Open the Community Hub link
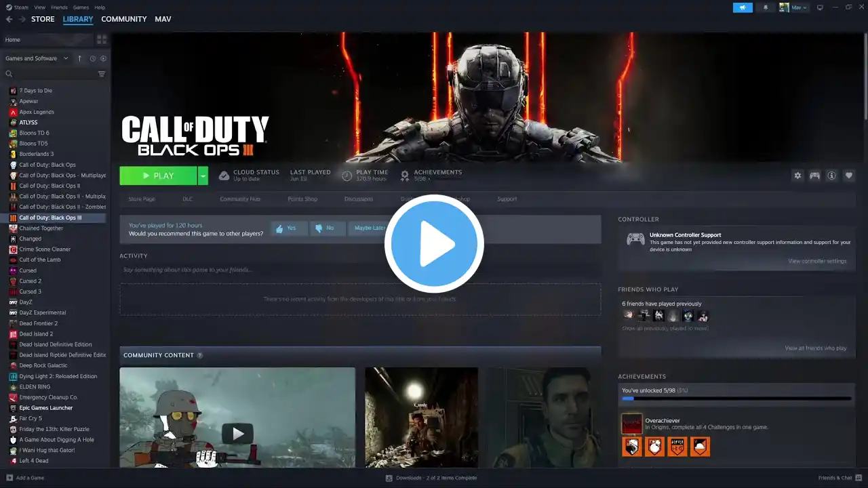 (240, 199)
